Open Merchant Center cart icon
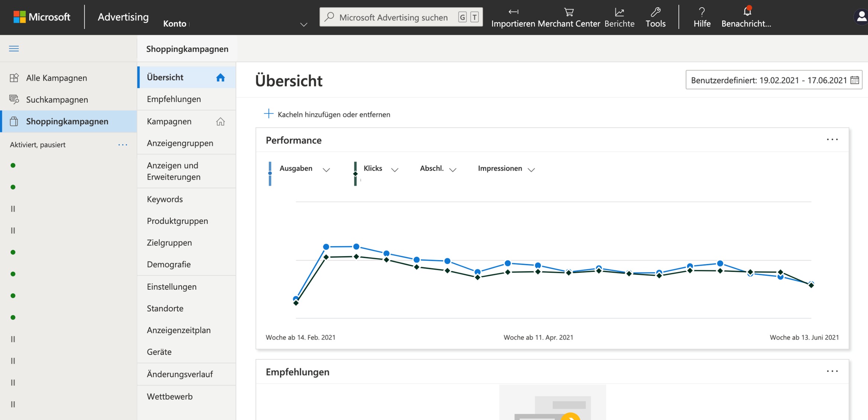 click(569, 12)
